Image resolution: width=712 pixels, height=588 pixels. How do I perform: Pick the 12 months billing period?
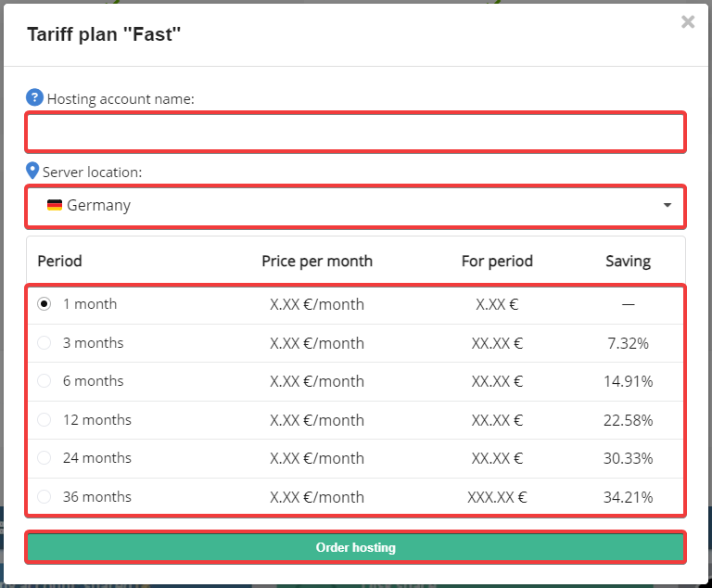(44, 420)
